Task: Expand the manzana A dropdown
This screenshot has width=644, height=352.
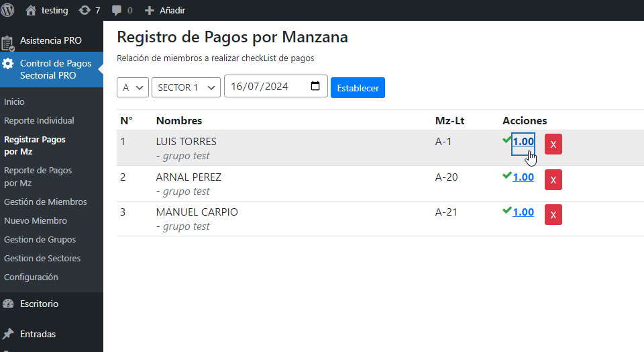Action: tap(133, 87)
